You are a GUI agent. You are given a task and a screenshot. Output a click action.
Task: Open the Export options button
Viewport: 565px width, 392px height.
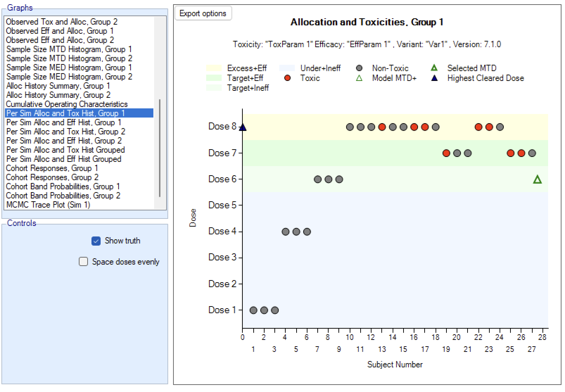point(203,13)
